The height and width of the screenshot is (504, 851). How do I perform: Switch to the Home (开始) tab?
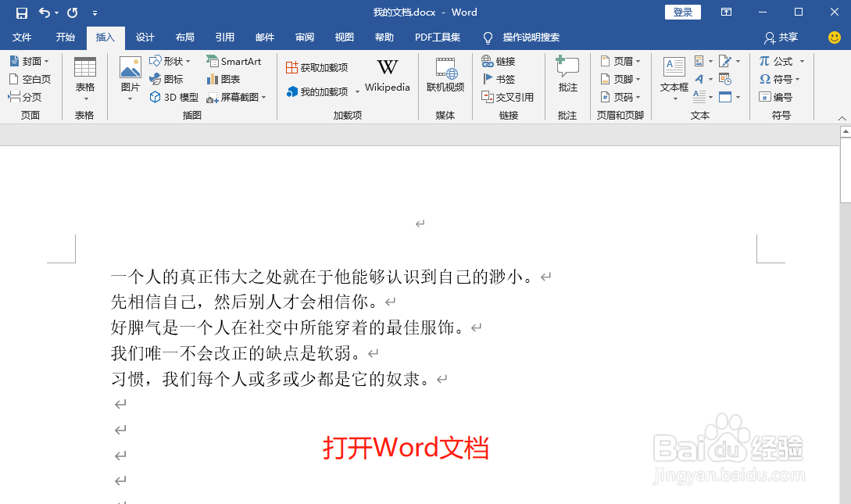point(65,38)
